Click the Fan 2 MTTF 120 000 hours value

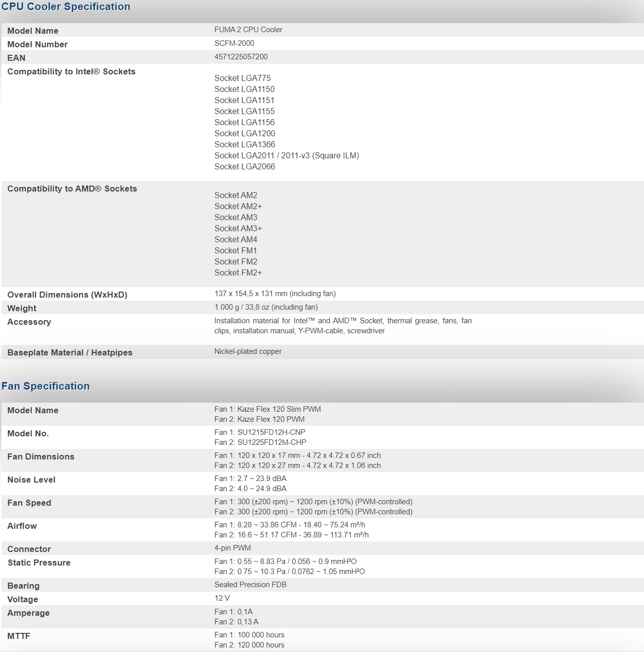(249, 645)
